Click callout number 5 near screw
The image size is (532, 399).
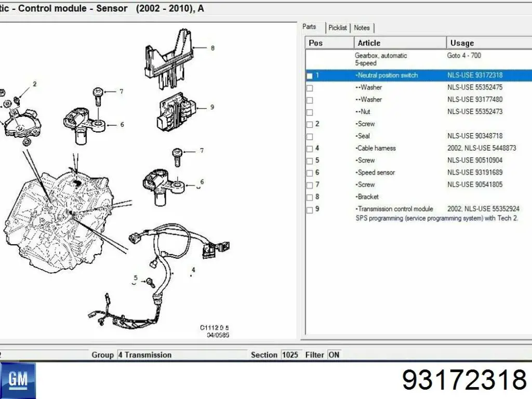(x=136, y=278)
